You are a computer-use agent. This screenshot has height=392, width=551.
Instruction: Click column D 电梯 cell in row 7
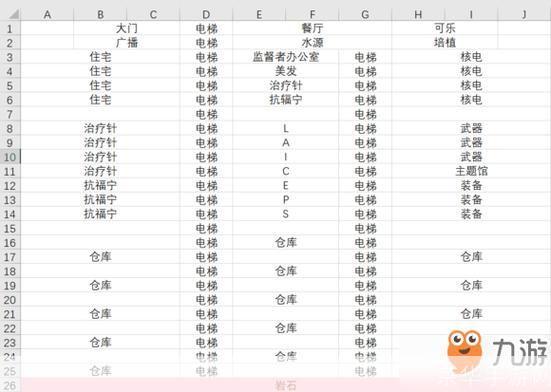click(x=206, y=114)
